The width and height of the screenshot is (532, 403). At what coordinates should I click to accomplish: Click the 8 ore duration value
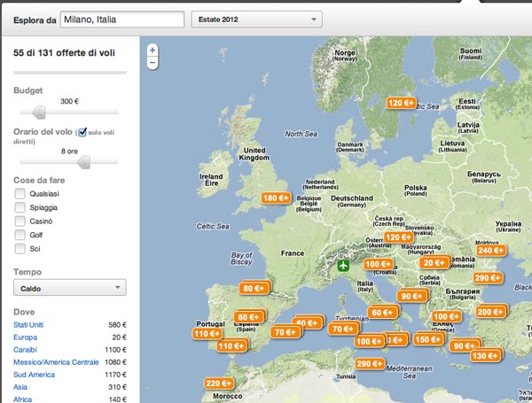click(69, 151)
